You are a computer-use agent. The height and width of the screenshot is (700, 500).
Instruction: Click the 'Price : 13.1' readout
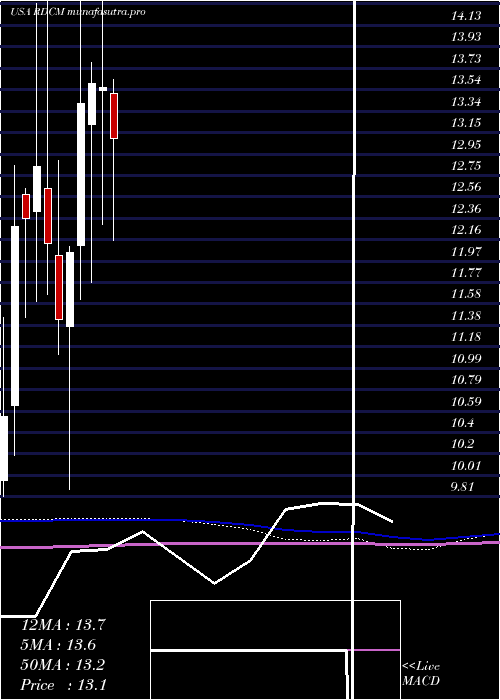(x=63, y=685)
